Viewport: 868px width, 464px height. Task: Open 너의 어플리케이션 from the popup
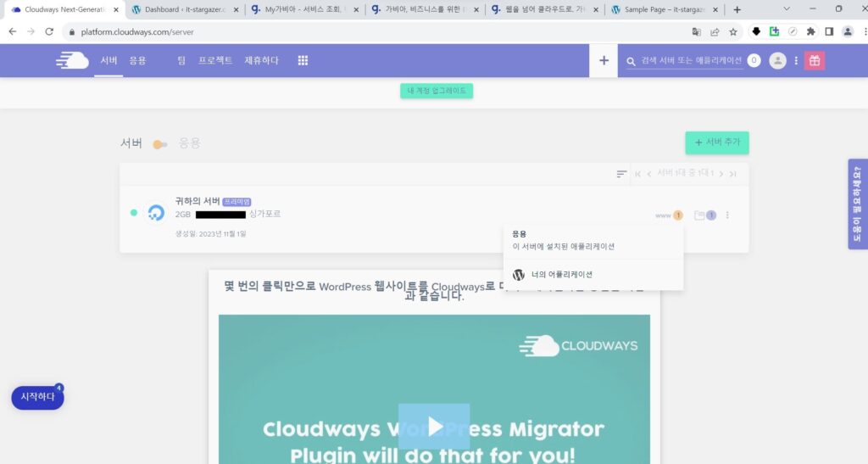click(561, 275)
